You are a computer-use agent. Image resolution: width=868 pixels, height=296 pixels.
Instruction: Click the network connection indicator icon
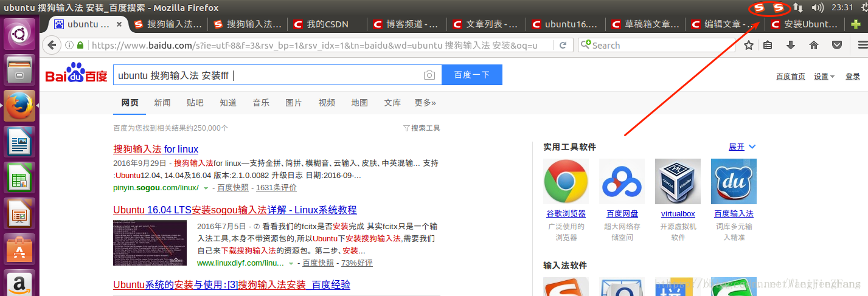click(799, 8)
